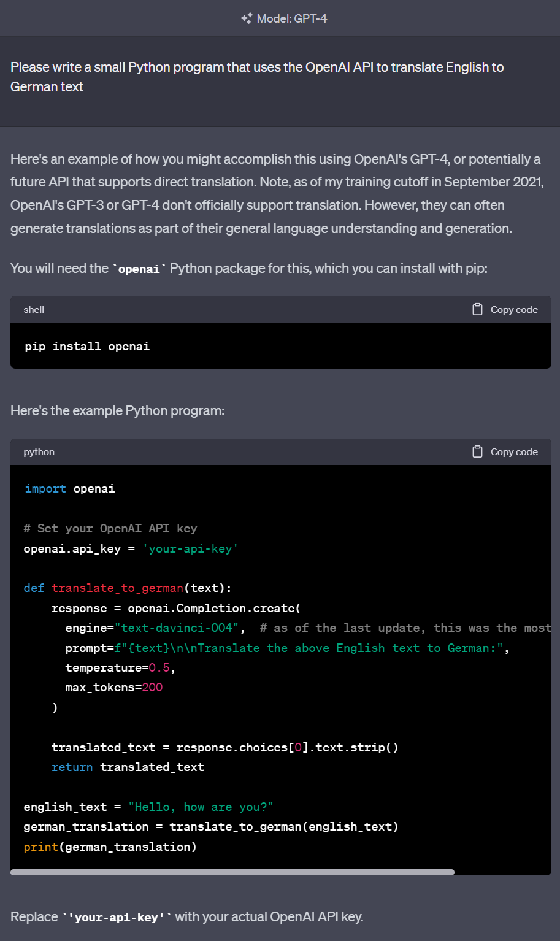The width and height of the screenshot is (560, 941).
Task: Click the translate_to_german function definition name
Action: 117,588
